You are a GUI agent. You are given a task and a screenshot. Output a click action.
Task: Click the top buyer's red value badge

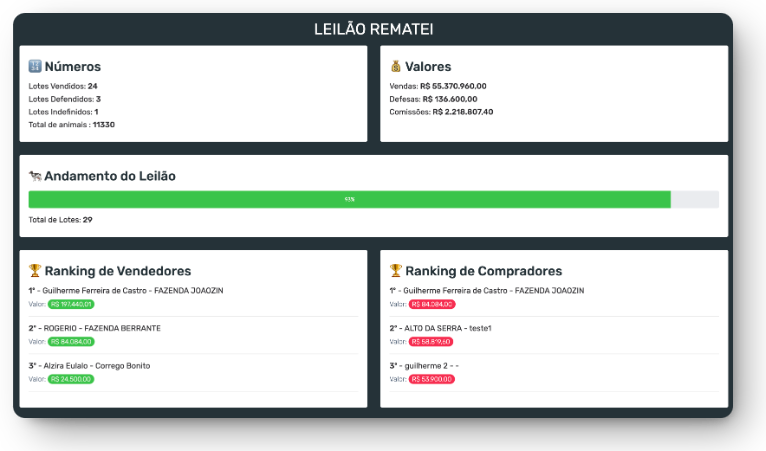coord(431,304)
